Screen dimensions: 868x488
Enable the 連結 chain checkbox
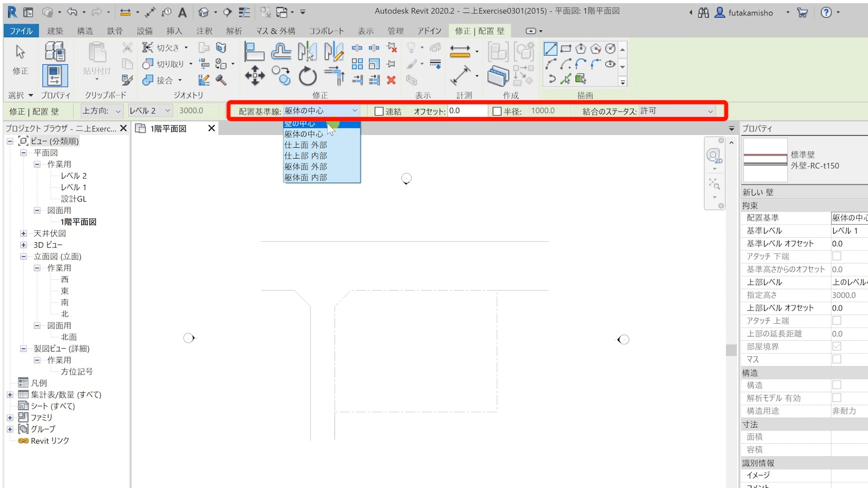379,111
